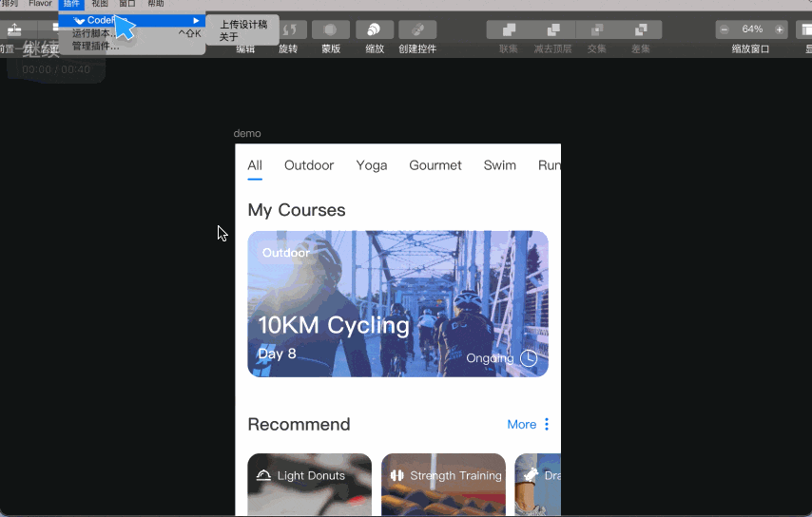Click the My Courses heading
Viewport: 812px width, 517px height.
(297, 210)
